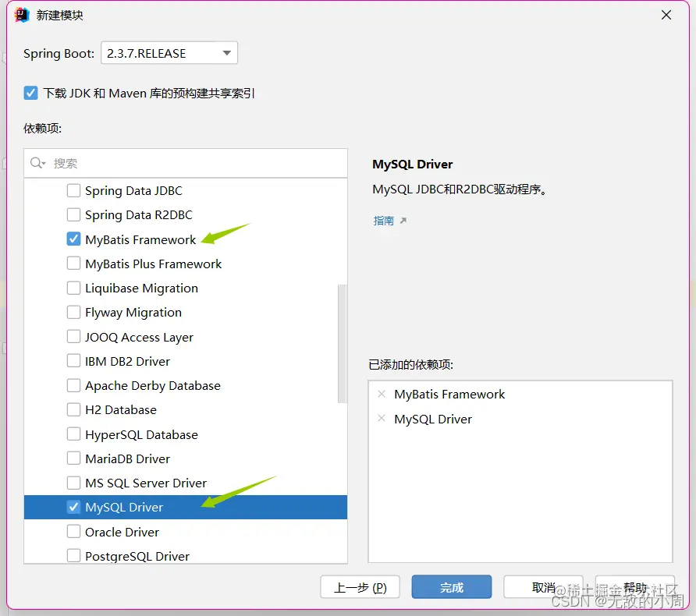Click the 上一步 (P) previous button

pyautogui.click(x=360, y=587)
